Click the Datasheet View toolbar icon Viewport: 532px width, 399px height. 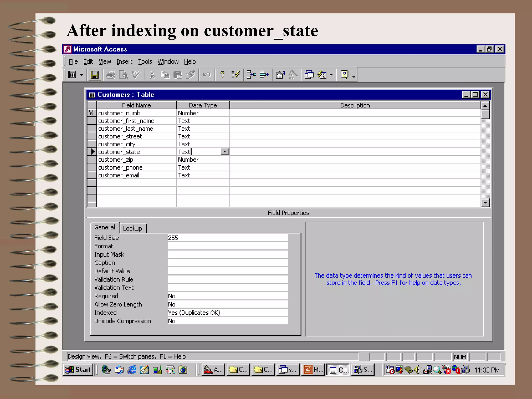72,75
